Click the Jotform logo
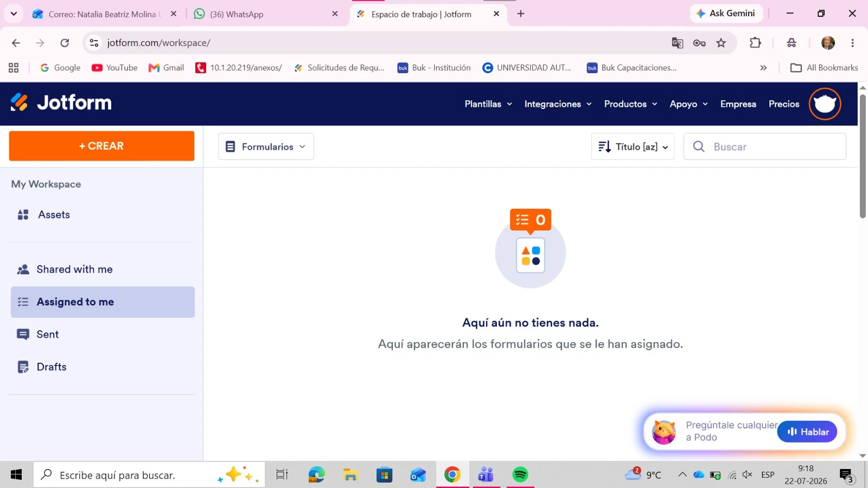 tap(61, 102)
